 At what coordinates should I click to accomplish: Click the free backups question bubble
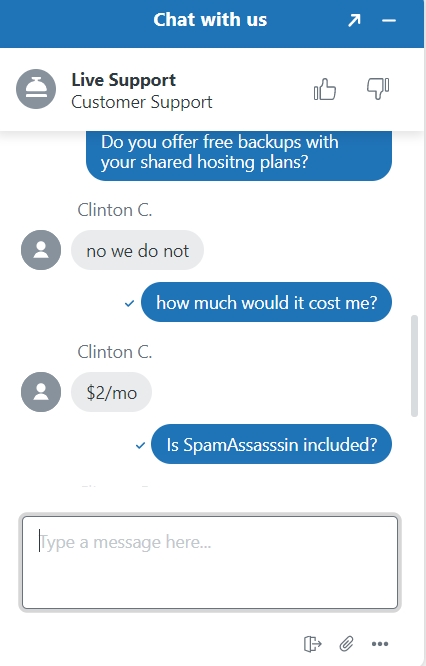point(239,155)
